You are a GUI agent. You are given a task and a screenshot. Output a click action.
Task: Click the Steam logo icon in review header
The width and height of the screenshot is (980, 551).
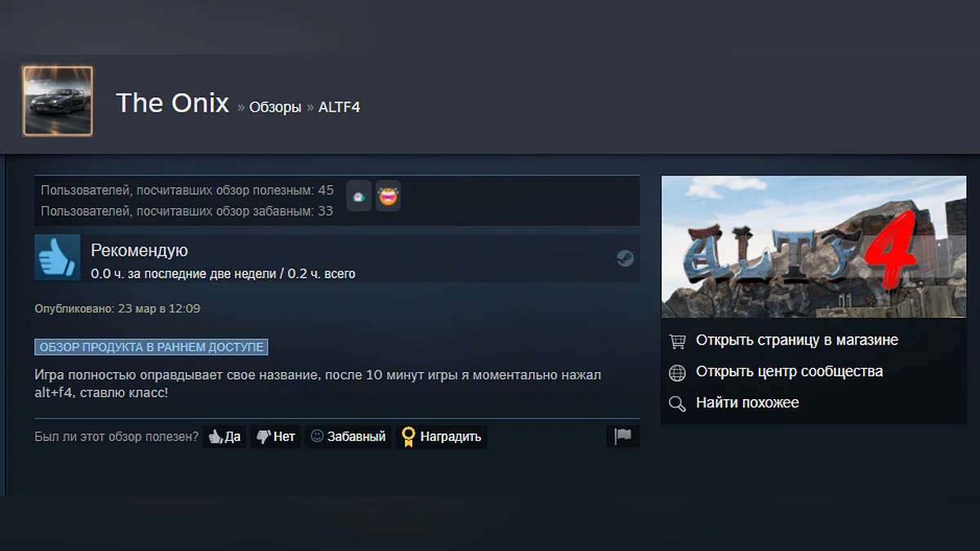(625, 258)
